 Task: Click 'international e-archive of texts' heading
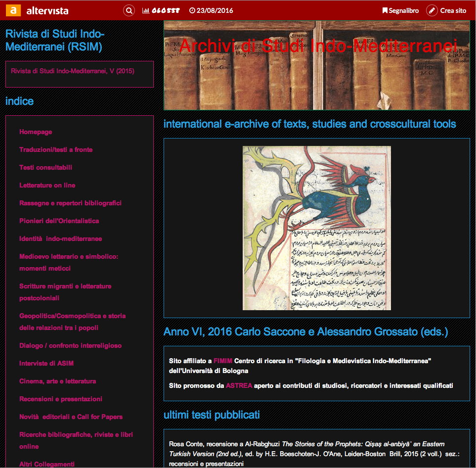tap(309, 124)
